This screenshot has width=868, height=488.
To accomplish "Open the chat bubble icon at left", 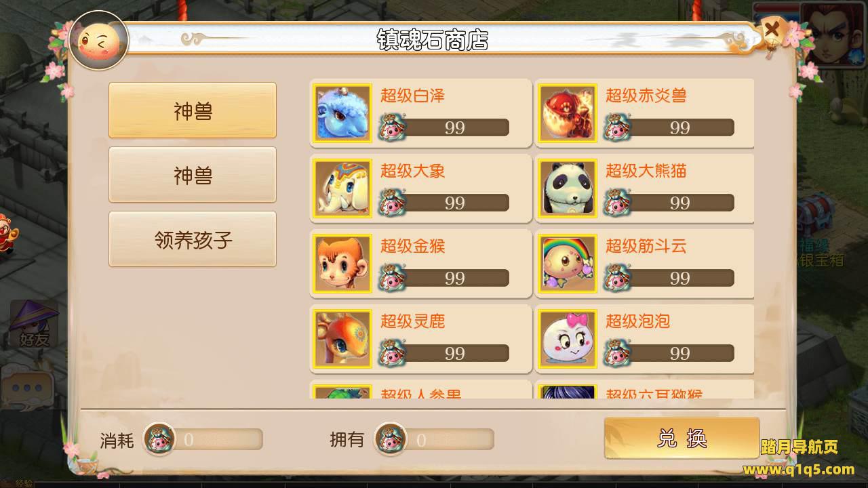I will tap(27, 388).
